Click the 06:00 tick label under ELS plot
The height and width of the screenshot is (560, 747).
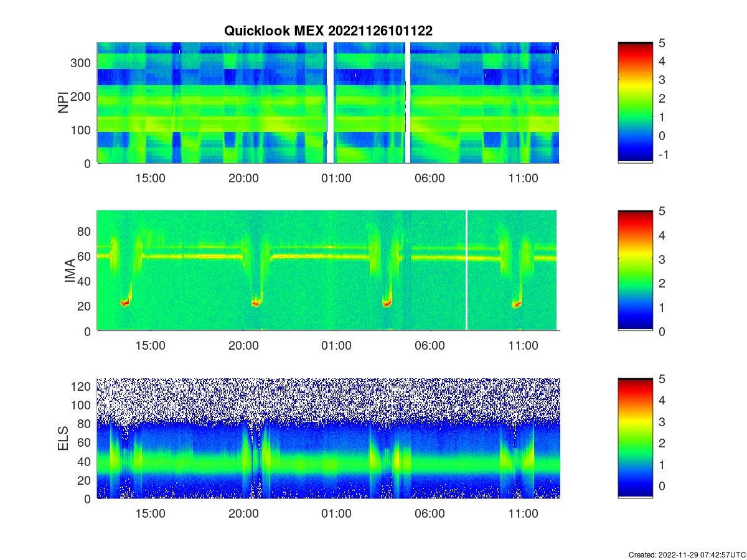tap(430, 514)
